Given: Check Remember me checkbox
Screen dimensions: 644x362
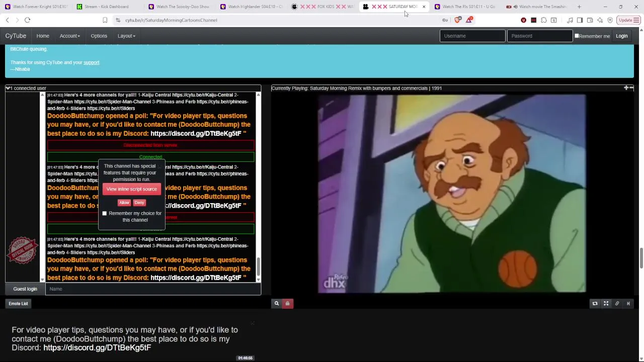Looking at the screenshot, I should pyautogui.click(x=577, y=36).
